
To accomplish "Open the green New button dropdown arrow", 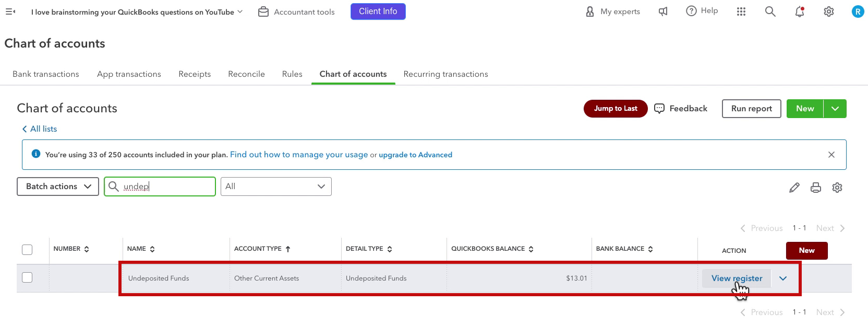I will 835,109.
